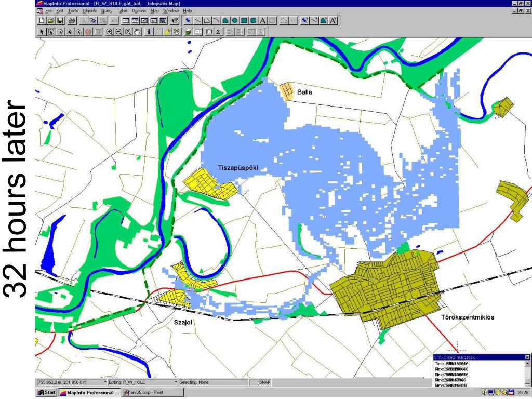Choose the Polygon Select tool
532x399 pixels.
[x=69, y=32]
